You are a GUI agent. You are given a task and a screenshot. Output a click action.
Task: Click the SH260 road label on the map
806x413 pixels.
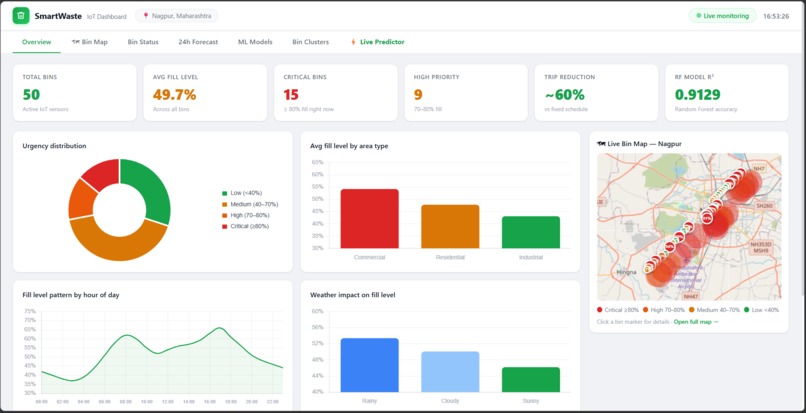764,205
